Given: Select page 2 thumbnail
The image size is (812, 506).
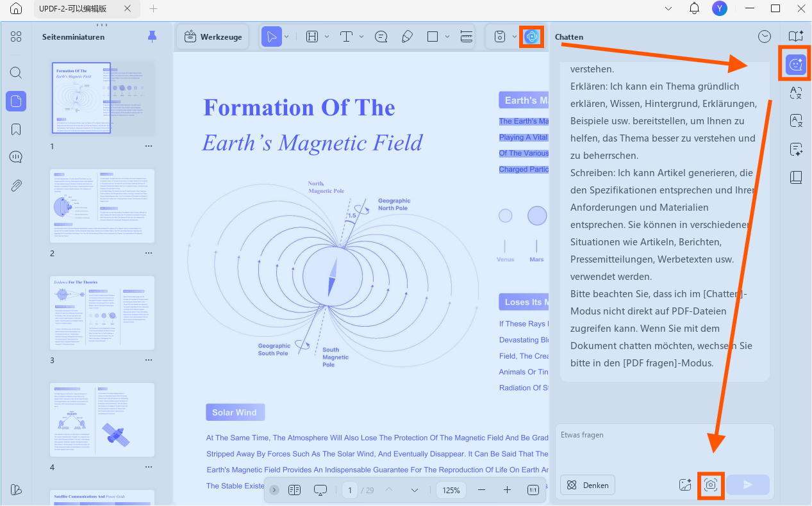Looking at the screenshot, I should click(103, 206).
